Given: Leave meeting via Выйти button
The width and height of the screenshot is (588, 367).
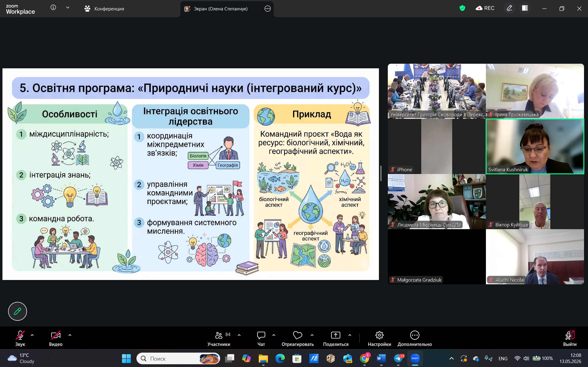Looking at the screenshot, I should pos(570,338).
